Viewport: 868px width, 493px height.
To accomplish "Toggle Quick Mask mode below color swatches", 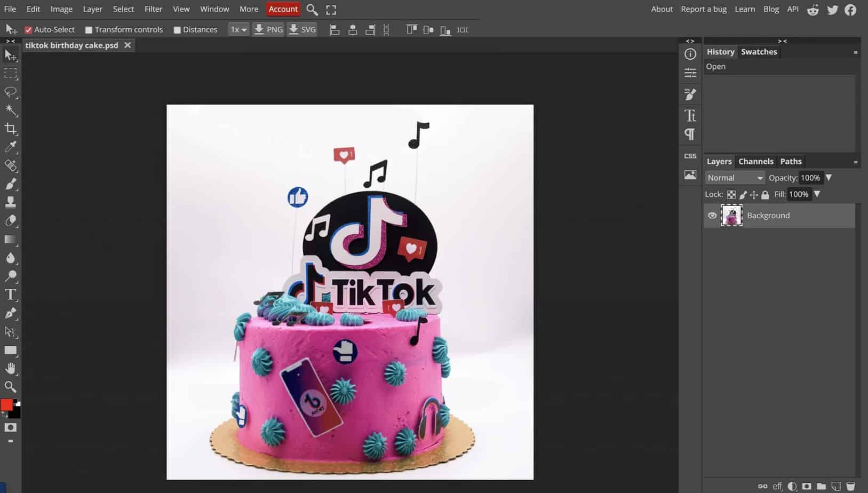I will click(10, 427).
